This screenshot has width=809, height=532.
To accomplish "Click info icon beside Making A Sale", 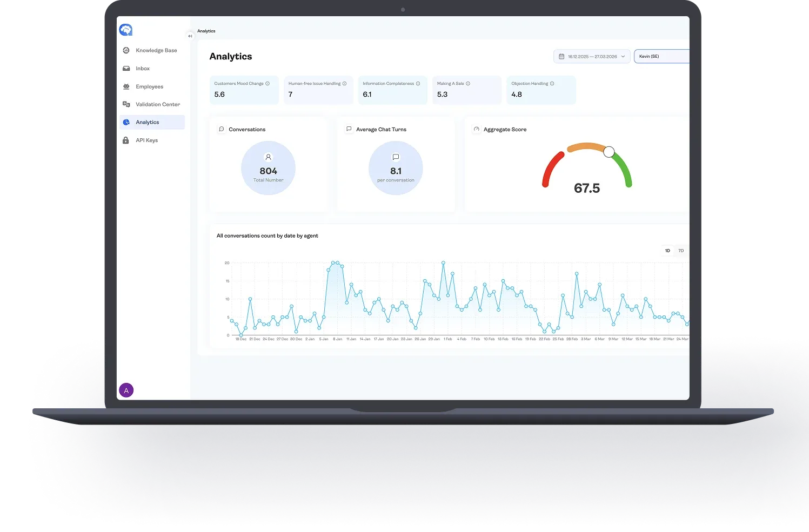I will 468,84.
